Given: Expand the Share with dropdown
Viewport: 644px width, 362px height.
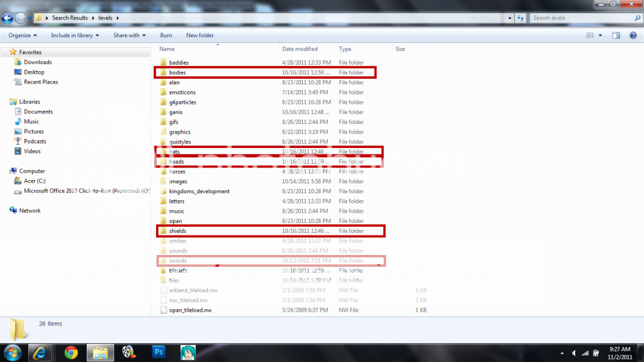Looking at the screenshot, I should (x=129, y=35).
